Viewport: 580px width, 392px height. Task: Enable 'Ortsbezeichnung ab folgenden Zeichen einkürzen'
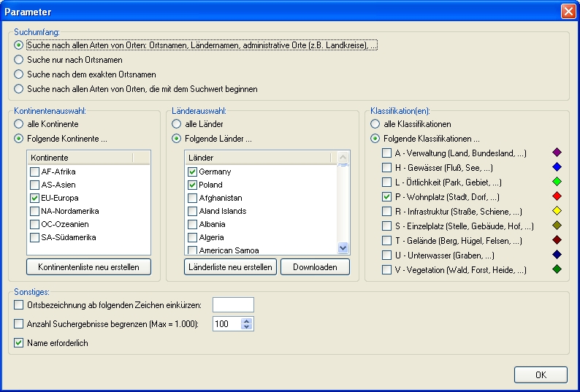(x=18, y=305)
